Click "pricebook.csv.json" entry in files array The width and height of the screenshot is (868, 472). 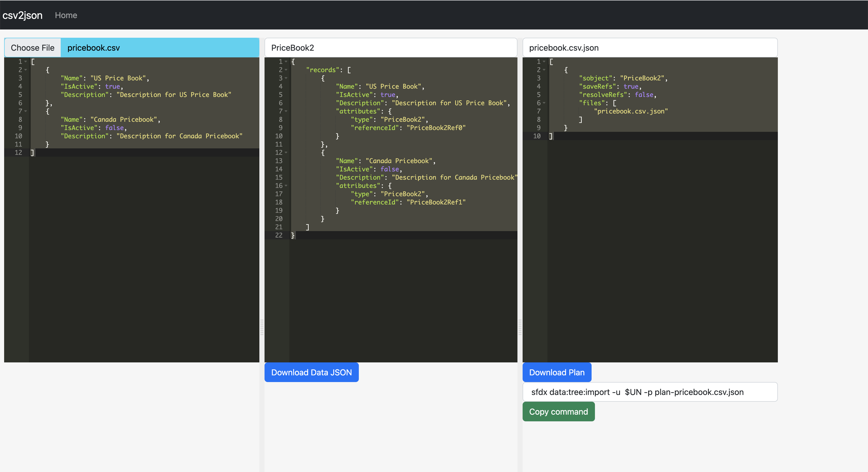(x=631, y=111)
